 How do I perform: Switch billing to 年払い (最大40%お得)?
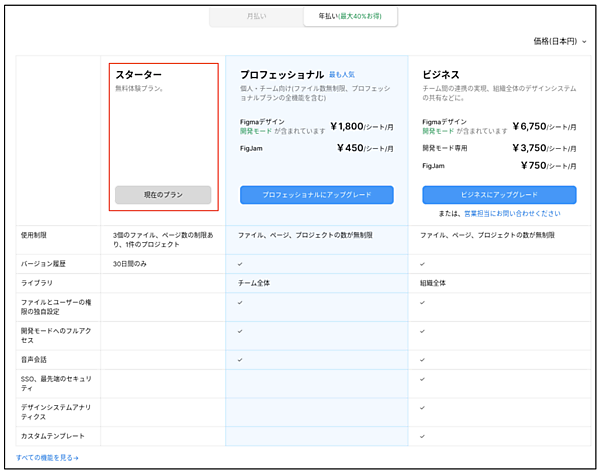click(350, 17)
